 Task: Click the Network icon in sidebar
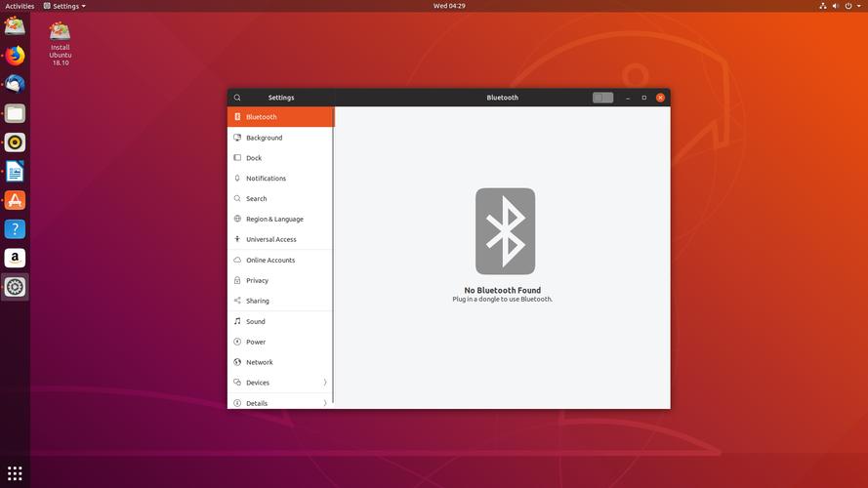tap(237, 362)
